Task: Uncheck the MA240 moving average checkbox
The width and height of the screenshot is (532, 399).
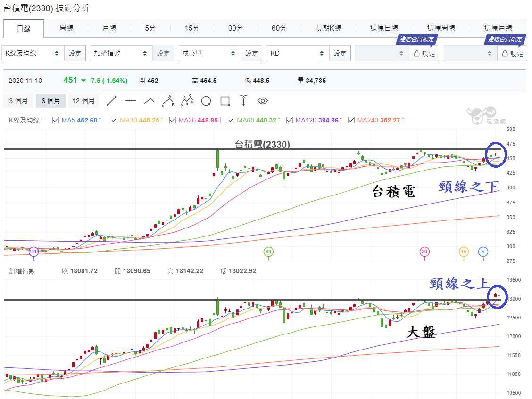Action: tap(351, 120)
